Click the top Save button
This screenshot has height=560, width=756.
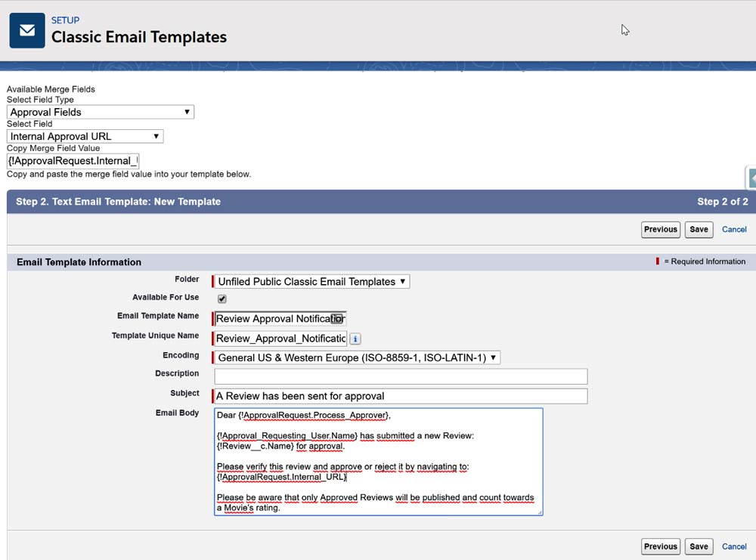tap(699, 230)
